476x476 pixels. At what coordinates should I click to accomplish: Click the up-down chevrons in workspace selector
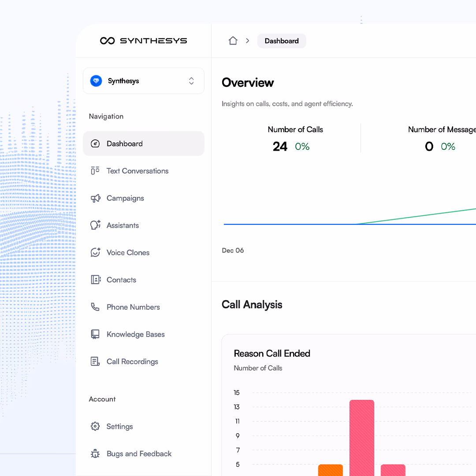(x=191, y=81)
